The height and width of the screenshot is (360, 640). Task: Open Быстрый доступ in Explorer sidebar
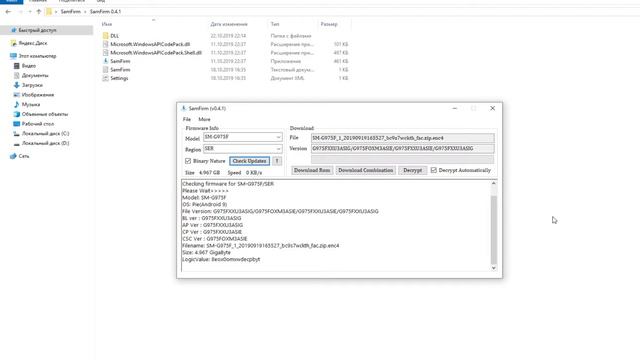(37, 30)
